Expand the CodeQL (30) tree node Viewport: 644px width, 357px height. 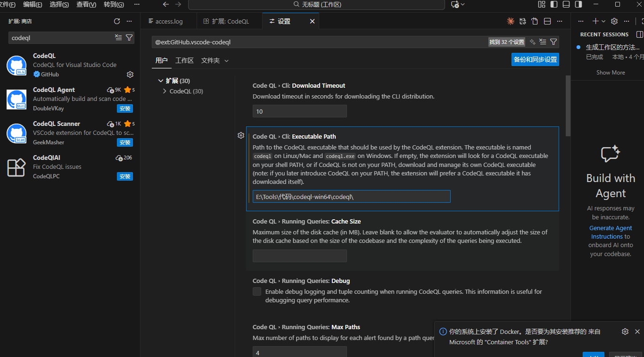point(165,91)
